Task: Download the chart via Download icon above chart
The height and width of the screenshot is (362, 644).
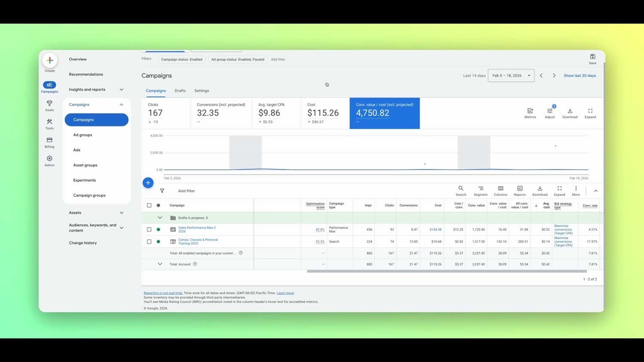Action: (570, 111)
